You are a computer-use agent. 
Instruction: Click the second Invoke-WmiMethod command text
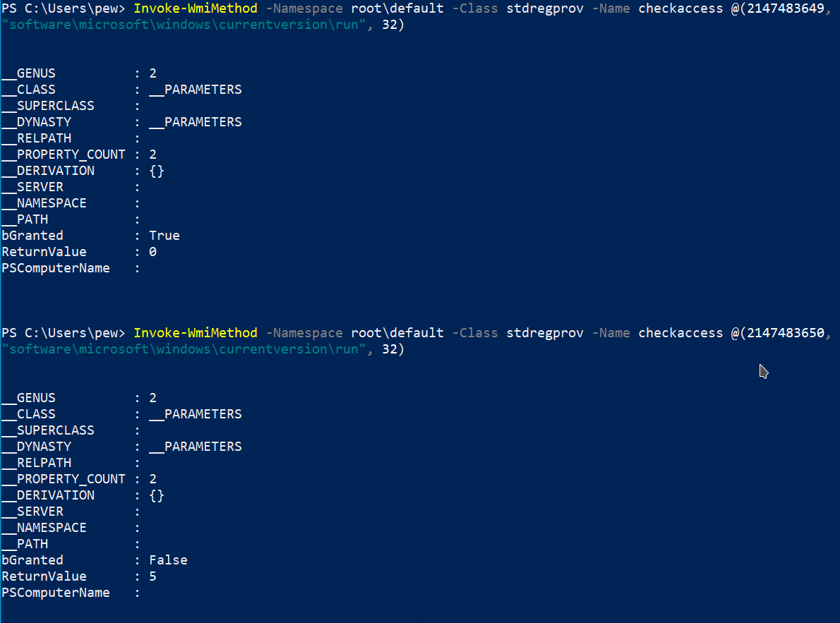196,333
